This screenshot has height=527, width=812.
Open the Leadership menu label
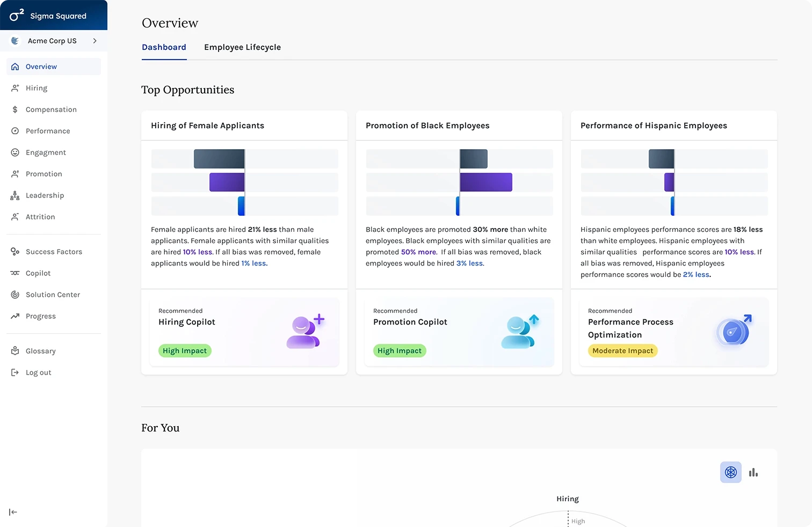coord(45,195)
